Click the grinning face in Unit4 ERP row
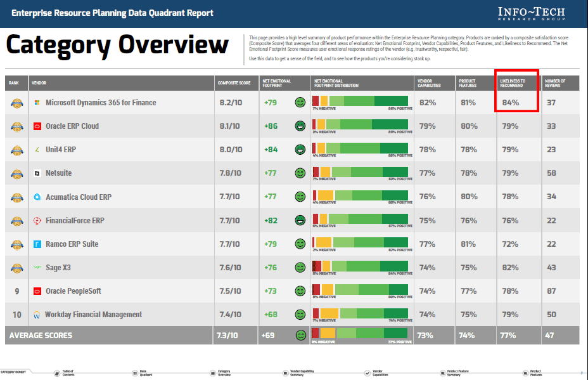This screenshot has height=380, width=588. click(300, 150)
